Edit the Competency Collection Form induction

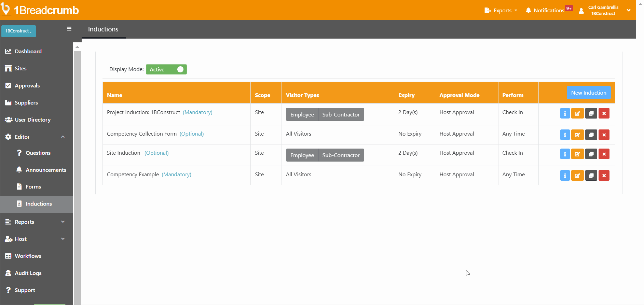pyautogui.click(x=577, y=135)
